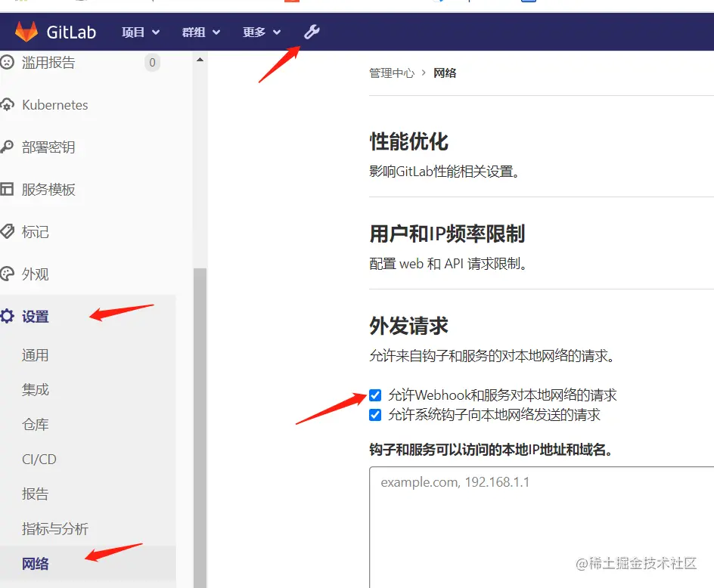The image size is (714, 588).
Task: Open 滥用报告 in the sidebar
Action: 48,62
